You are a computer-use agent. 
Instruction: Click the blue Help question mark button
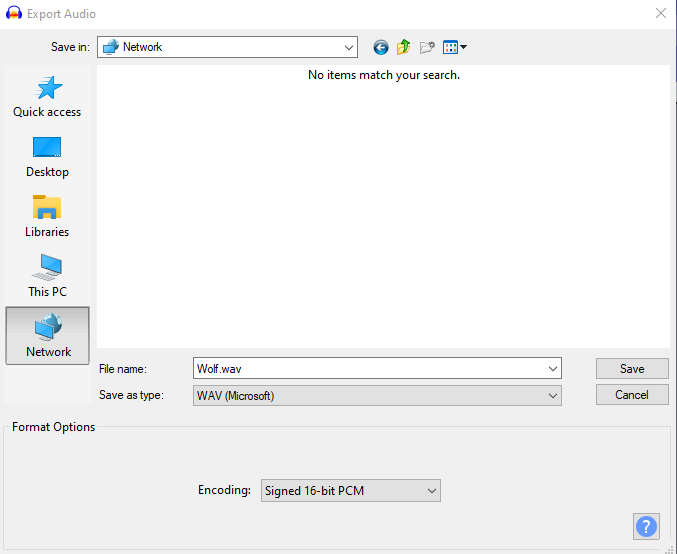click(647, 526)
